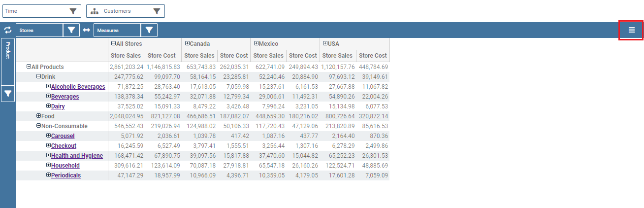Viewport: 644px width, 208px height.
Task: Click the Time filter funnel icon
Action: [x=73, y=11]
